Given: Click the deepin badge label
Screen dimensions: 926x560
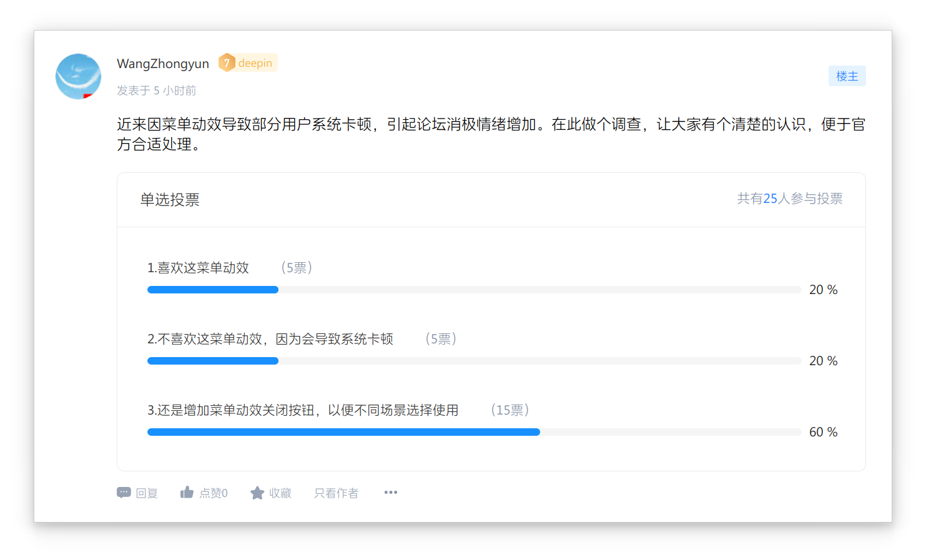Looking at the screenshot, I should (255, 63).
